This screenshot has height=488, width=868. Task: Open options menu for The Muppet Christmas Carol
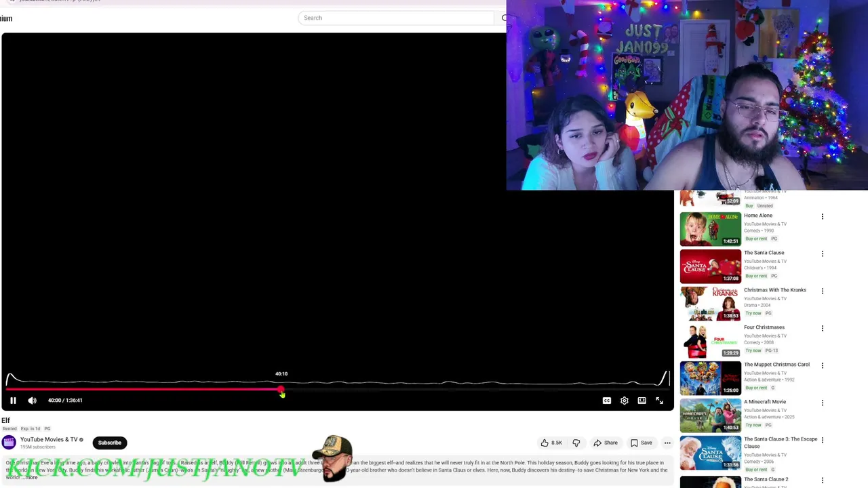[823, 366]
